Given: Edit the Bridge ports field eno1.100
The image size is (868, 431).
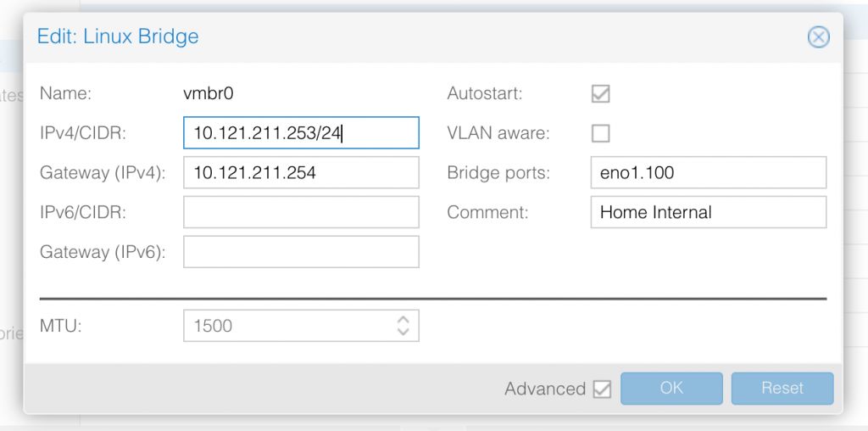Looking at the screenshot, I should pyautogui.click(x=708, y=172).
